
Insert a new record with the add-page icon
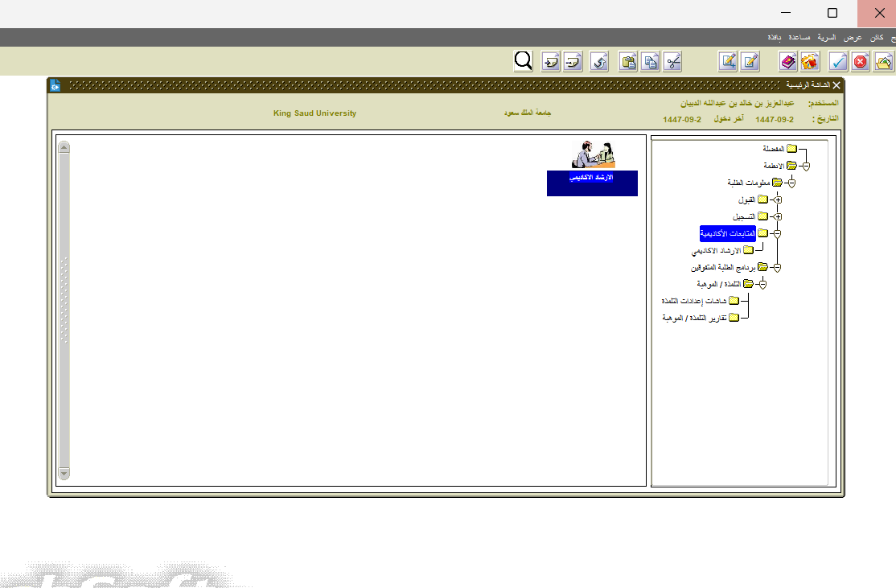[550, 61]
